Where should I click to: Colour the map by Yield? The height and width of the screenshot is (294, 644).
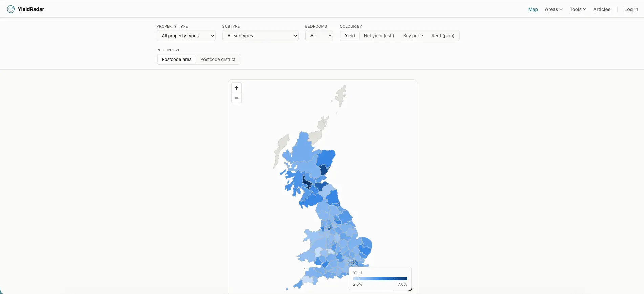(x=350, y=36)
